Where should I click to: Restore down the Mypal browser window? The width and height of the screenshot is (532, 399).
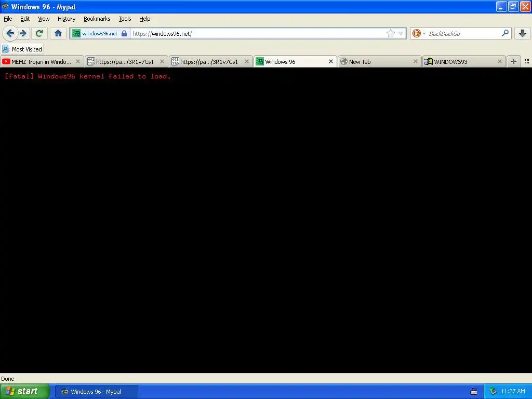point(513,7)
